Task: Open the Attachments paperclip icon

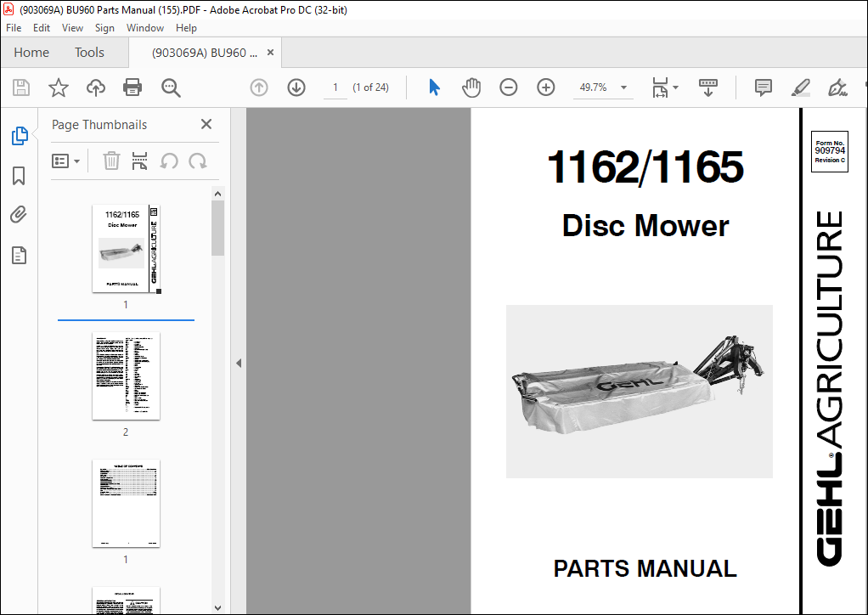Action: (x=19, y=215)
